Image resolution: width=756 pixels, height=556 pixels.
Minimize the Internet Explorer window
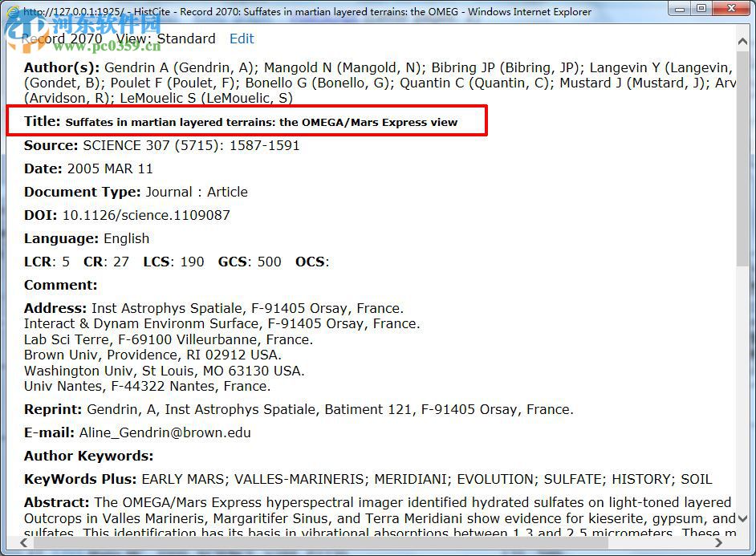(680, 8)
